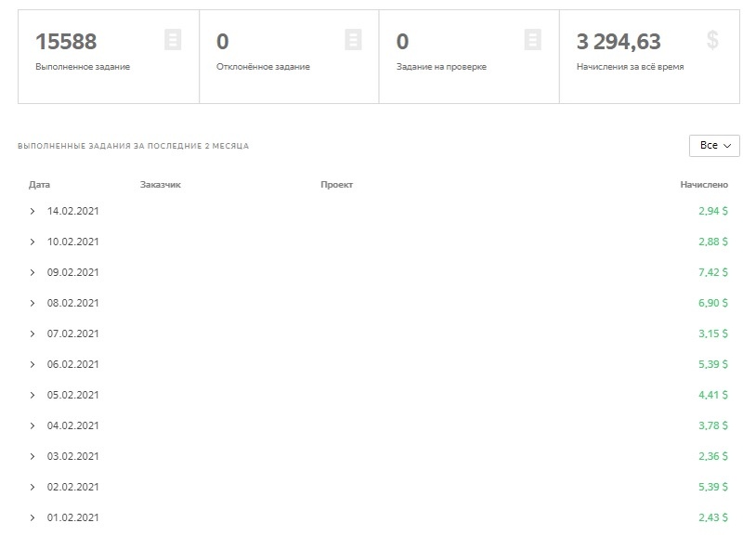This screenshot has width=756, height=536.
Task: Click the 'Начисления за всё время' label
Action: (631, 67)
